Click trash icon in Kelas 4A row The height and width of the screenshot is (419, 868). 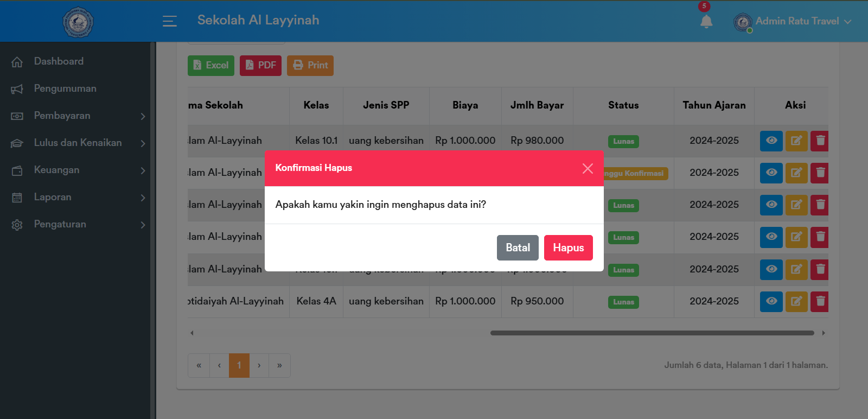tap(820, 302)
